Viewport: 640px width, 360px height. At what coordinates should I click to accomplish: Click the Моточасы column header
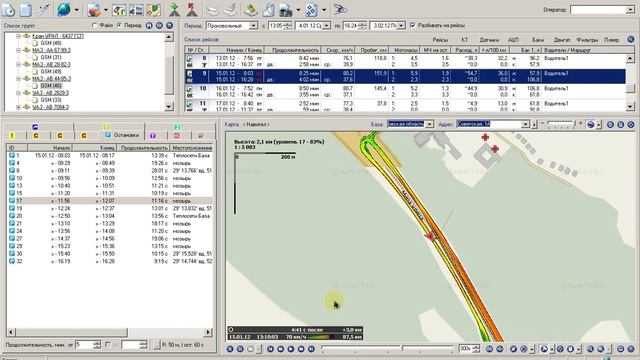[x=404, y=50]
